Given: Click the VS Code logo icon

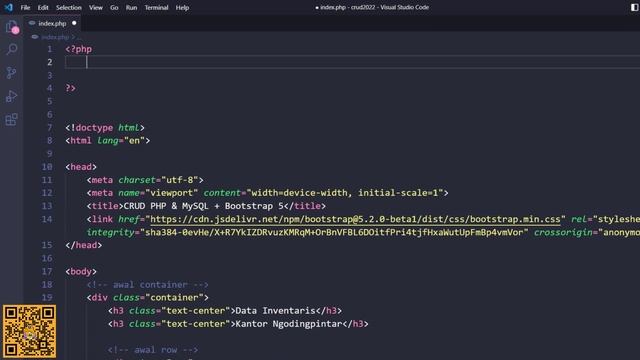Looking at the screenshot, I should [9, 7].
